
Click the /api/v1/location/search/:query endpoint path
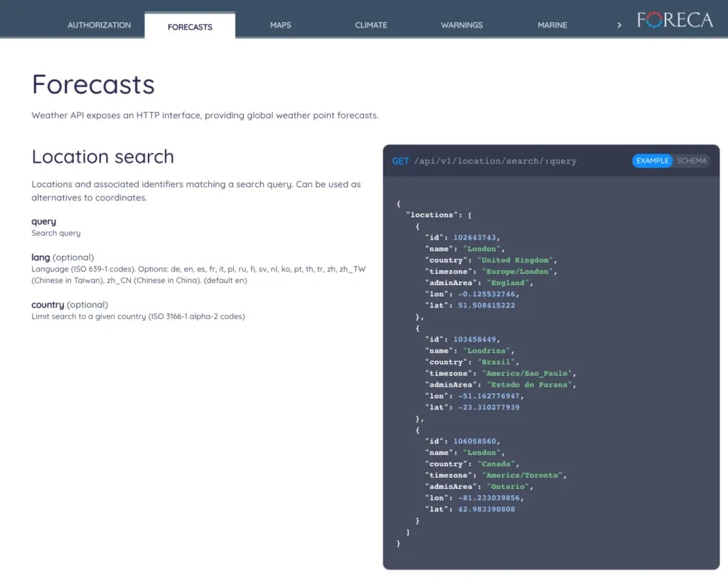[x=496, y=161]
